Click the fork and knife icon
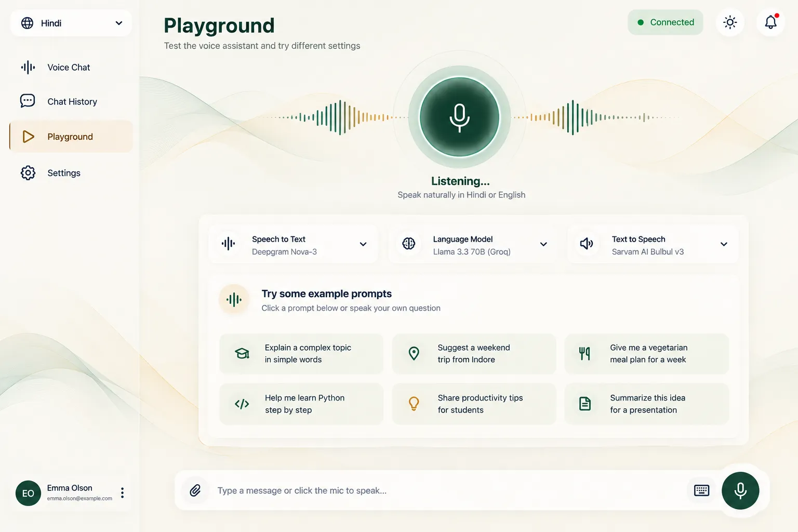This screenshot has width=798, height=532. tap(584, 354)
